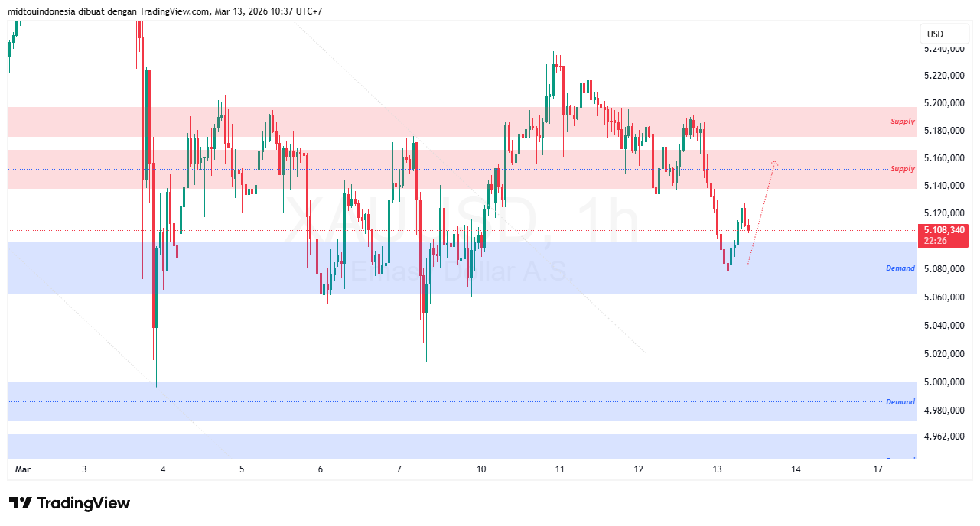Click the 17 date label on the time axis

pyautogui.click(x=877, y=469)
